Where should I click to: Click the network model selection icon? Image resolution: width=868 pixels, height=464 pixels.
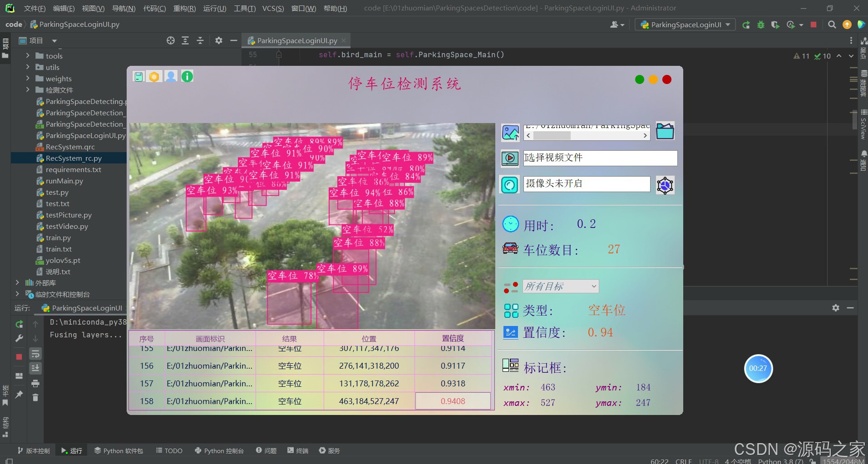tap(665, 185)
